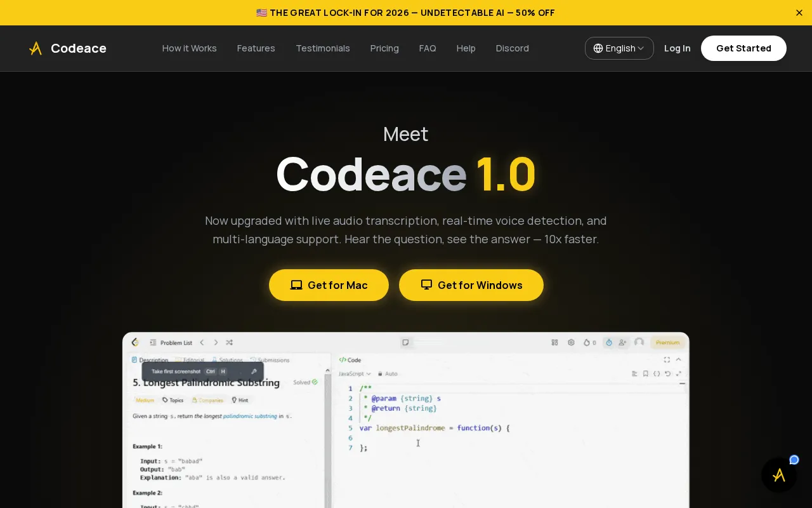The image size is (812, 508).
Task: Click the 5. Longest Palindromic Substring title
Action: point(206,383)
